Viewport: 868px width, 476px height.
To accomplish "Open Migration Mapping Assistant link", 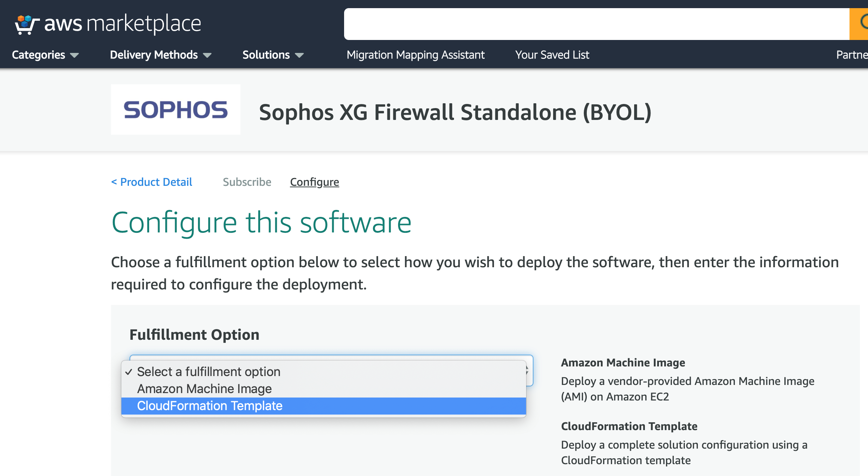I will pos(416,55).
